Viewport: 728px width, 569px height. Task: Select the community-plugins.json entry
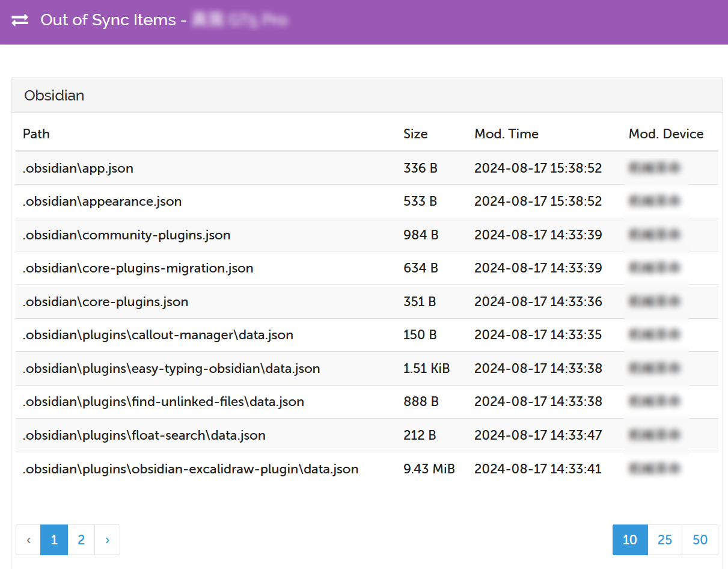[x=126, y=235]
